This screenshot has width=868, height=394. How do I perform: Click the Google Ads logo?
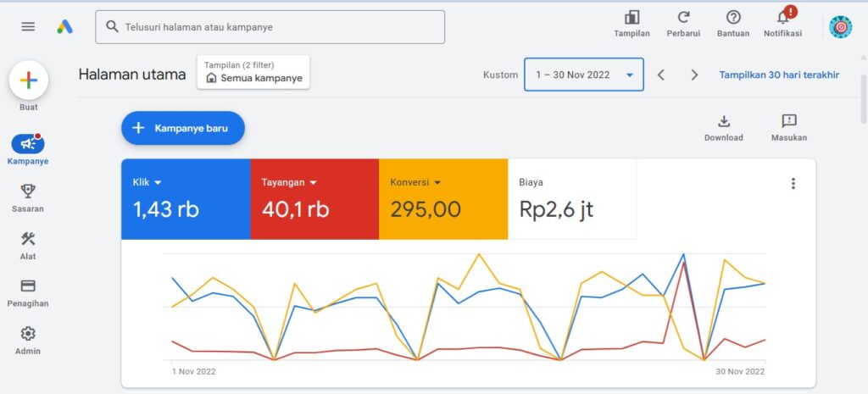(64, 26)
